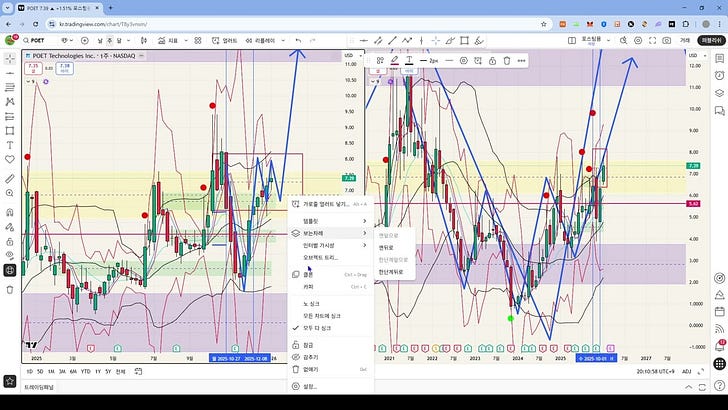The height and width of the screenshot is (410, 728).
Task: Click the 리플레이 replay button
Action: click(x=260, y=41)
